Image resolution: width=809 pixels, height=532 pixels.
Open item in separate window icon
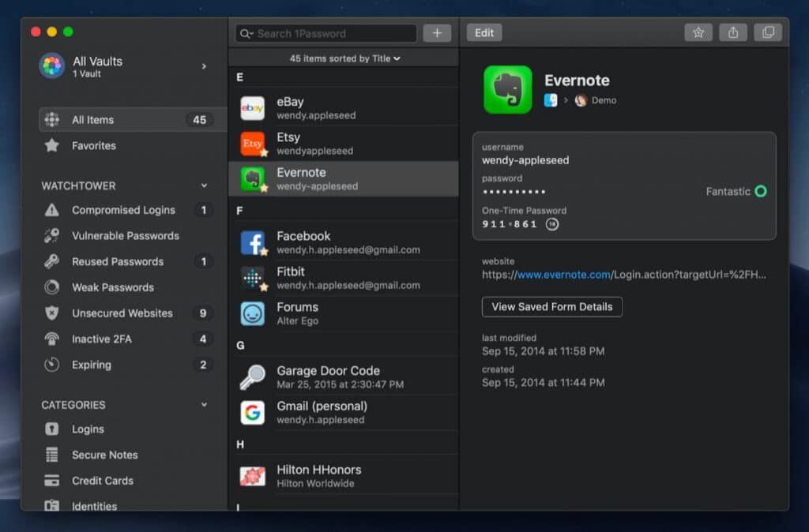tap(767, 32)
